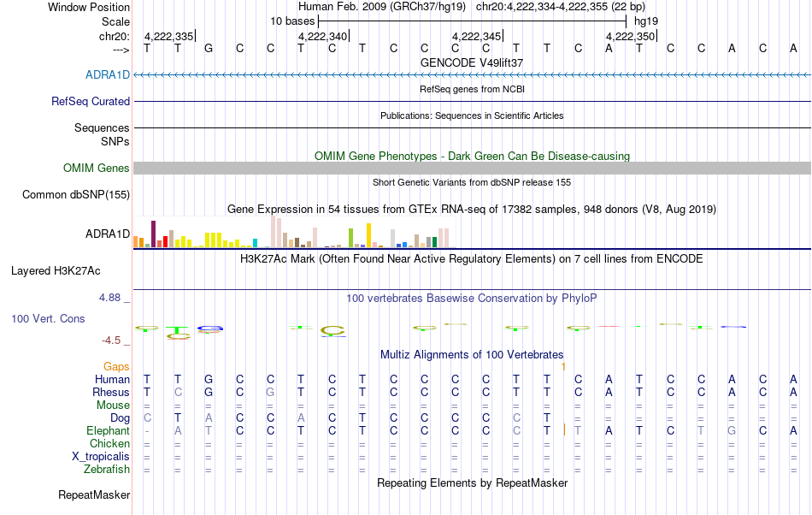Click the orange Gaps label
The height and width of the screenshot is (515, 812).
(116, 366)
